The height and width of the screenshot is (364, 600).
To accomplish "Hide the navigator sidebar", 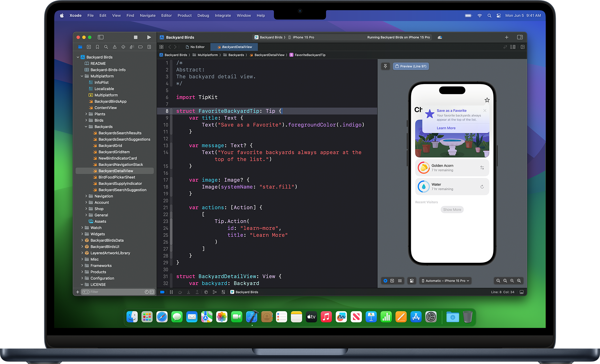I will click(x=100, y=37).
